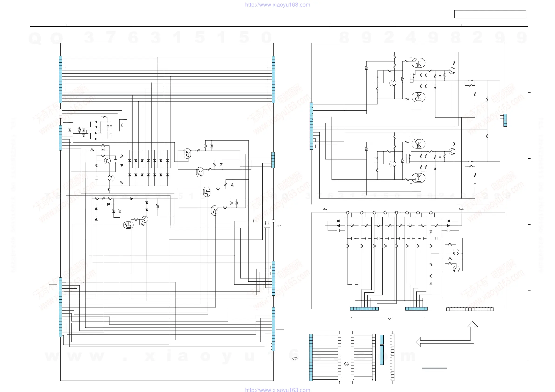Image resolution: width=555 pixels, height=392 pixels.
Task: Click the short blue bar above the tall blue bar
Action: [x=382, y=339]
